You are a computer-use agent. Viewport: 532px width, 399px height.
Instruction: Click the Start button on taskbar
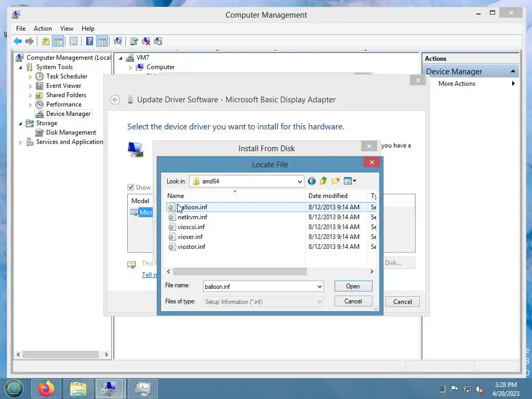click(14, 389)
